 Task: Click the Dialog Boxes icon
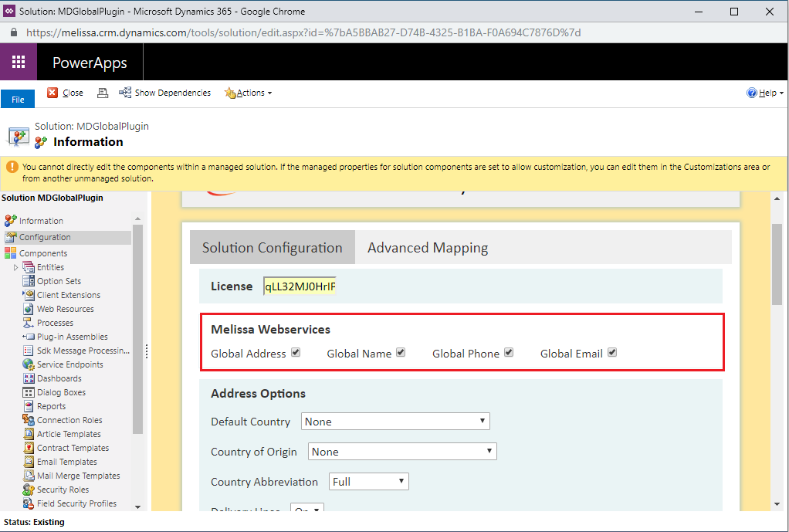click(x=29, y=392)
